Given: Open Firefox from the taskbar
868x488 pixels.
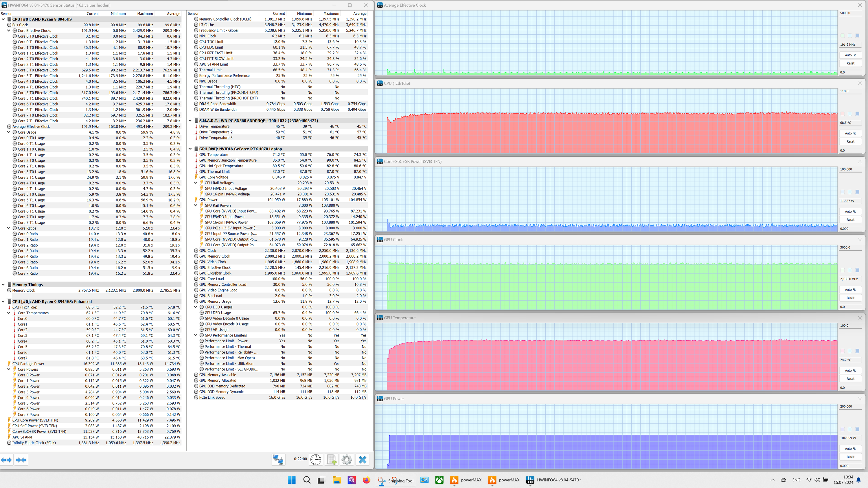Looking at the screenshot, I should [366, 480].
